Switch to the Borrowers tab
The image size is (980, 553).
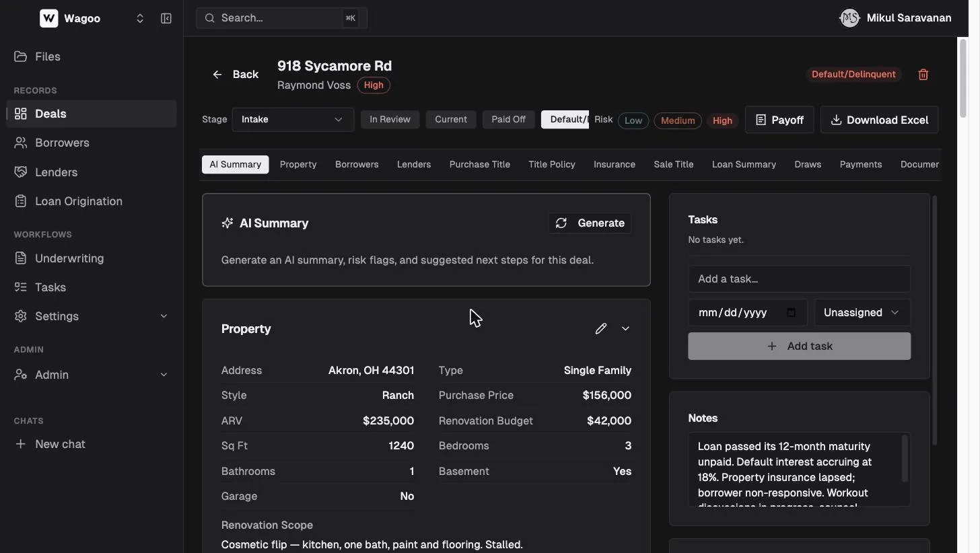tap(357, 165)
